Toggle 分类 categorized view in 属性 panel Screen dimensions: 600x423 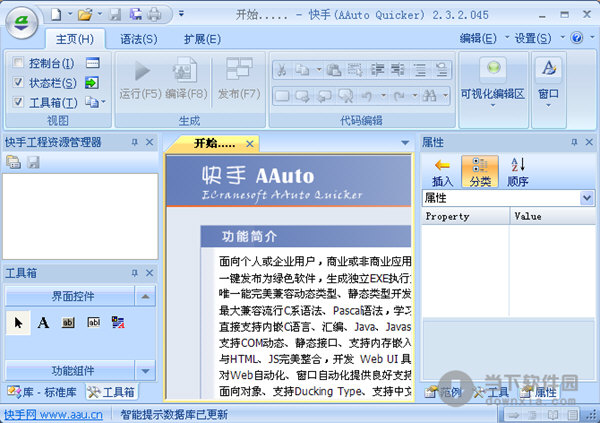pyautogui.click(x=480, y=171)
